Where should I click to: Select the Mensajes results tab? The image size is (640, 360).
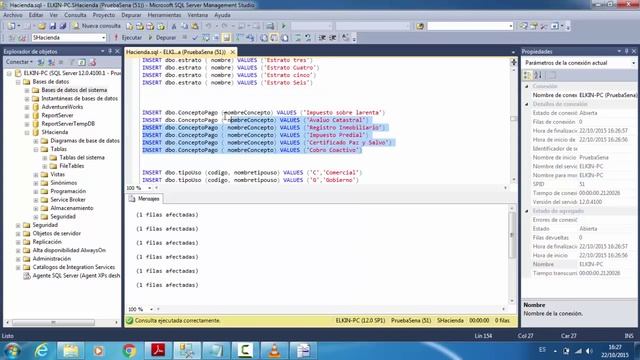(144, 199)
